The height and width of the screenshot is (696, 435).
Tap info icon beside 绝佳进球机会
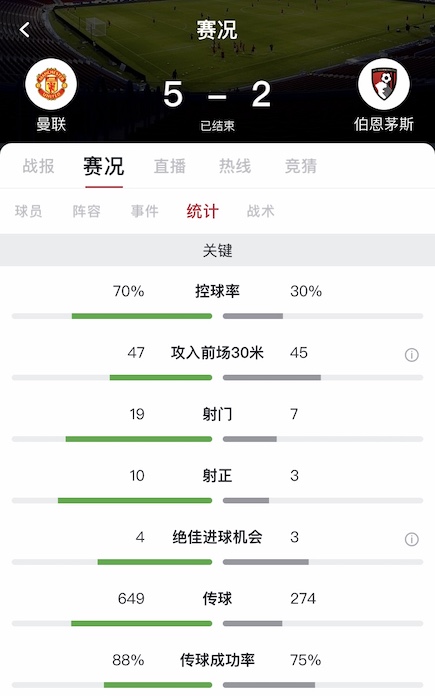click(411, 539)
